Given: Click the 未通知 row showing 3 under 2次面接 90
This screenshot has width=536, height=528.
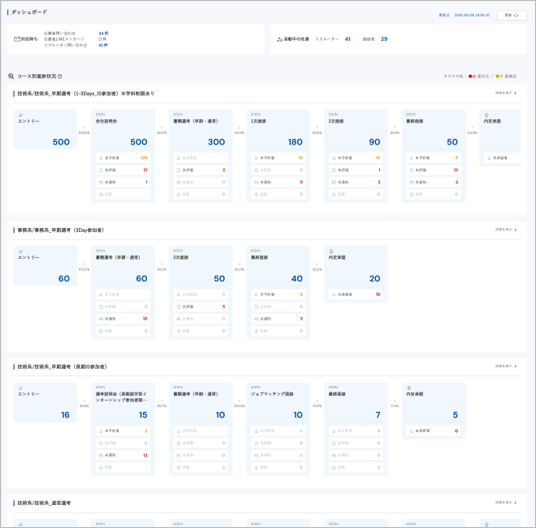Looking at the screenshot, I should tap(356, 182).
